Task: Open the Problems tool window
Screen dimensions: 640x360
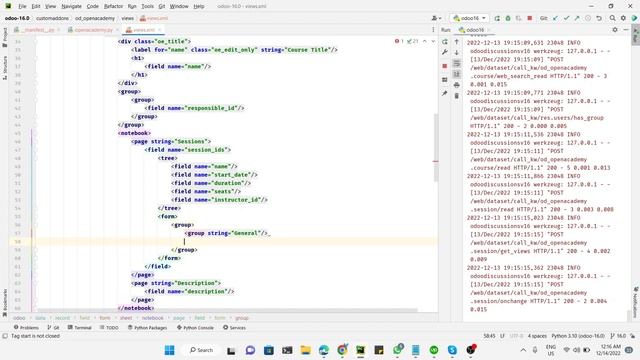Action: 26,328
